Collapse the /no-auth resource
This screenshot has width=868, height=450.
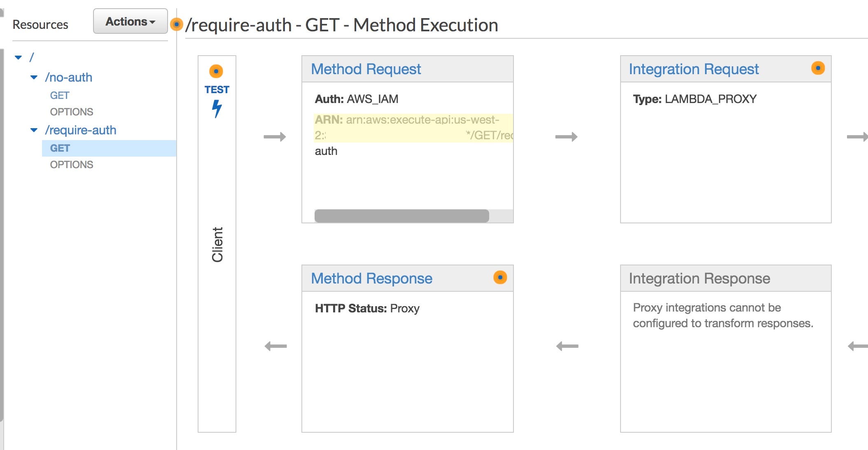pos(34,77)
